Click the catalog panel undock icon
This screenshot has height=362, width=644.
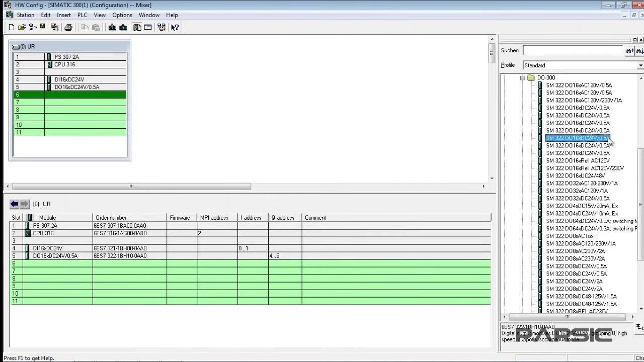(x=635, y=40)
